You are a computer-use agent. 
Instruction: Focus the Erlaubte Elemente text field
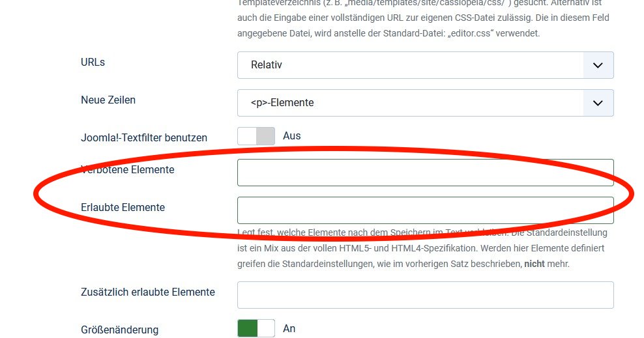(x=425, y=210)
